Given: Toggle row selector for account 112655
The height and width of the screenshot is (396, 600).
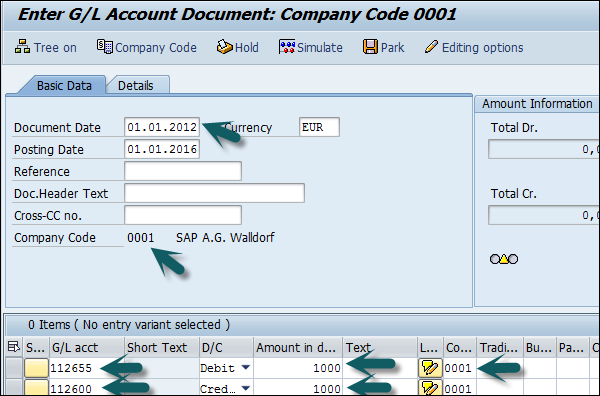Looking at the screenshot, I should (14, 368).
